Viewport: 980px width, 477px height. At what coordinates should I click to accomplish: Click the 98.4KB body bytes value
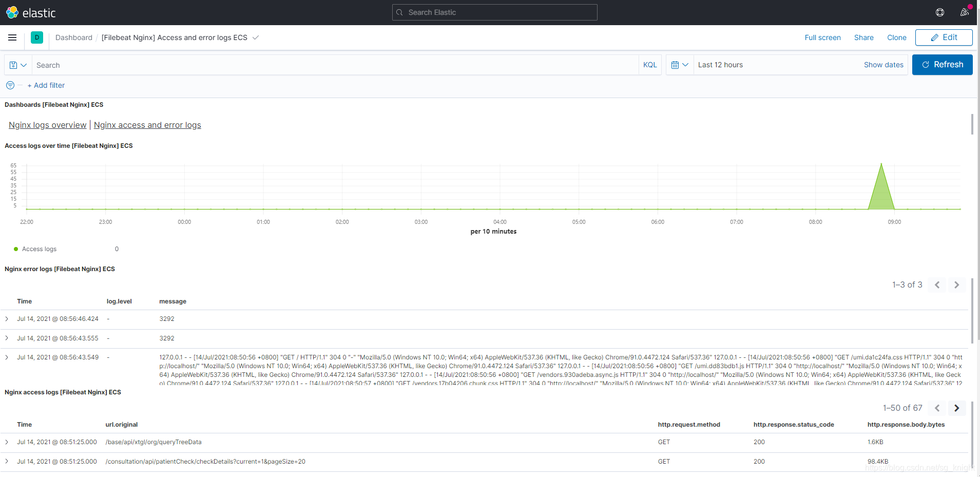(x=878, y=462)
